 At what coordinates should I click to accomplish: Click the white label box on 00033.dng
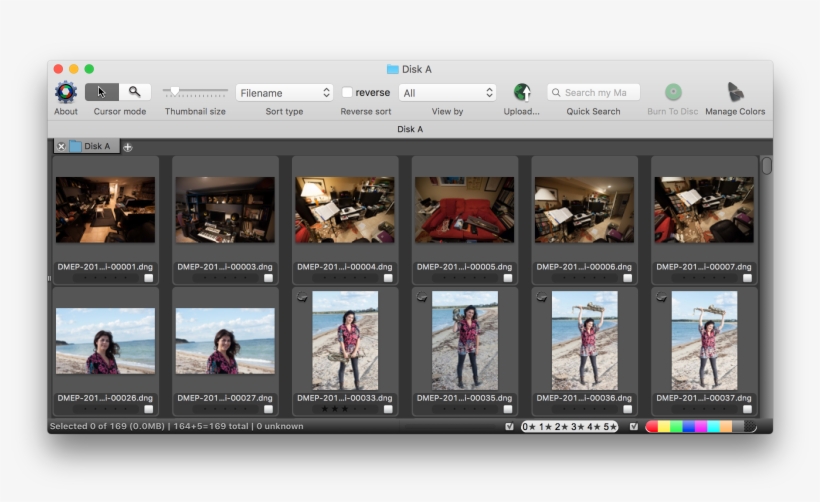pyautogui.click(x=388, y=409)
